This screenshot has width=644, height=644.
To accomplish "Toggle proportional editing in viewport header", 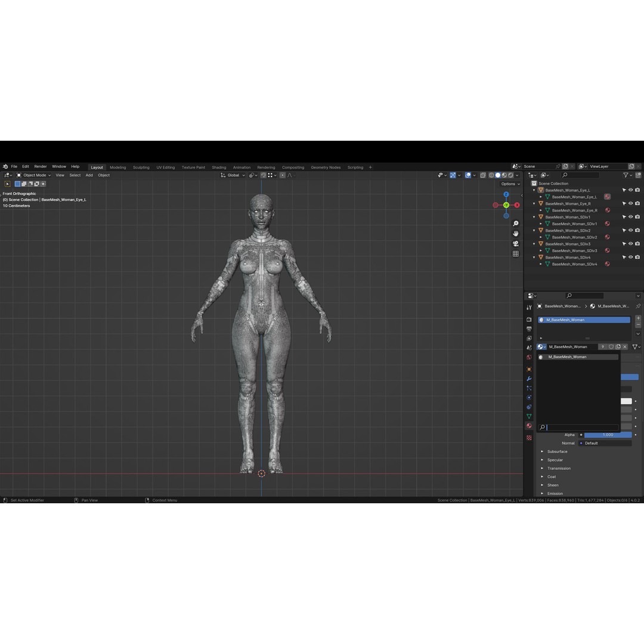I will pos(283,175).
